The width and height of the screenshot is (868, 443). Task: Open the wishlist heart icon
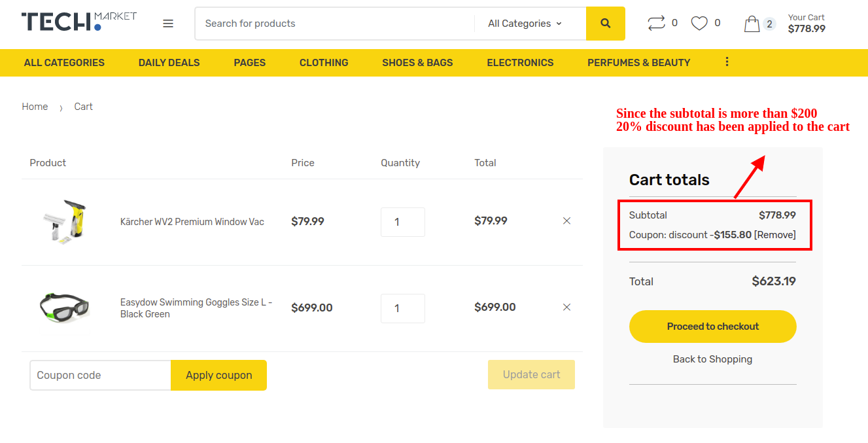(699, 22)
